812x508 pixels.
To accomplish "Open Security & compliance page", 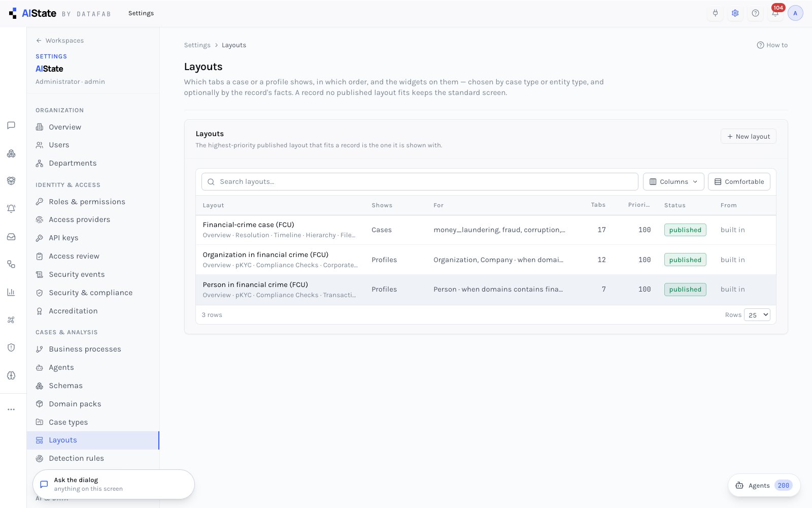I will point(93,293).
